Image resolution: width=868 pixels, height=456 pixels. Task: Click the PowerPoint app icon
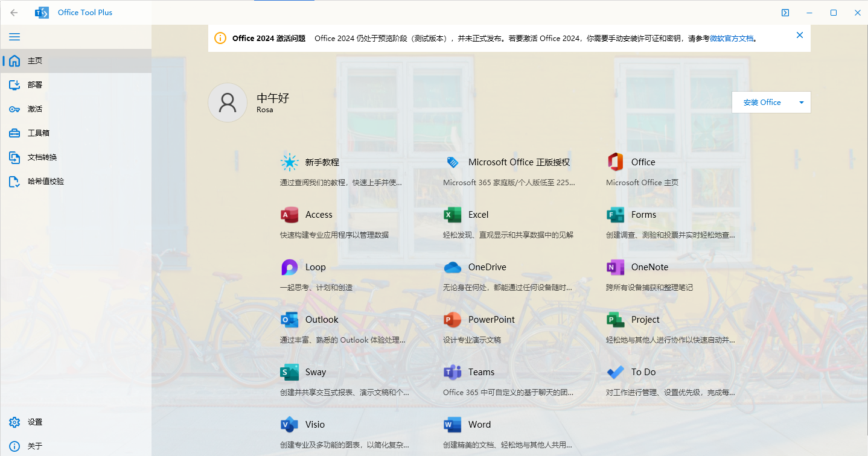pos(453,320)
